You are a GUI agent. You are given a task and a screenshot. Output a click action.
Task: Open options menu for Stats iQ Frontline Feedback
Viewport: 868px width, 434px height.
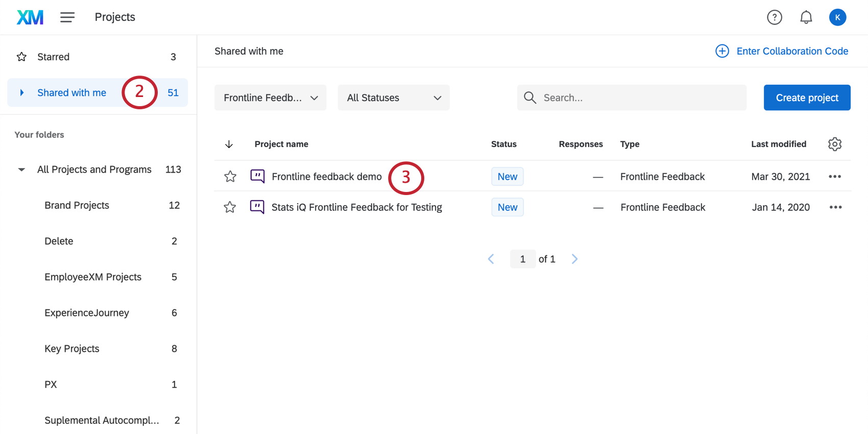point(835,207)
